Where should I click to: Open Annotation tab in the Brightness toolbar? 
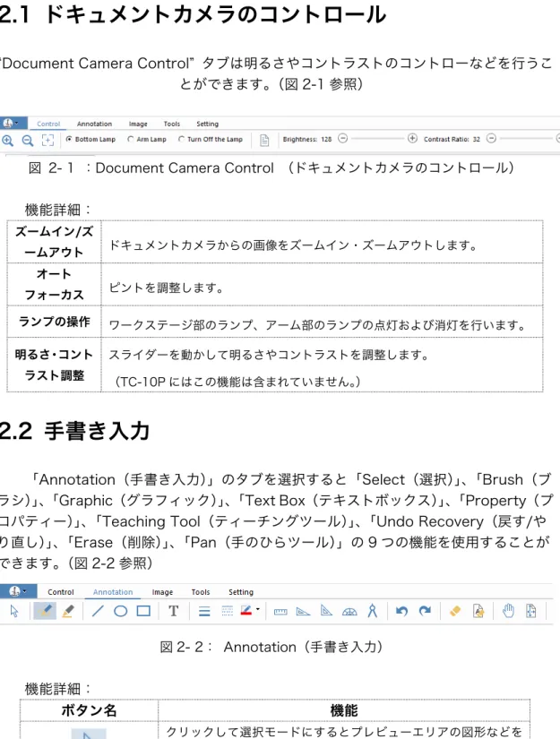[x=94, y=124]
